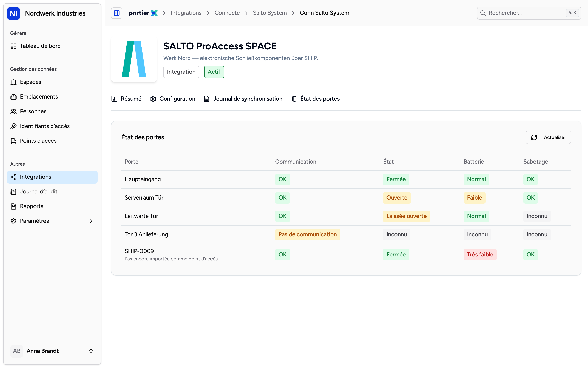This screenshot has width=588, height=368.
Task: Click the Paramètres gear icon
Action: coord(13,221)
